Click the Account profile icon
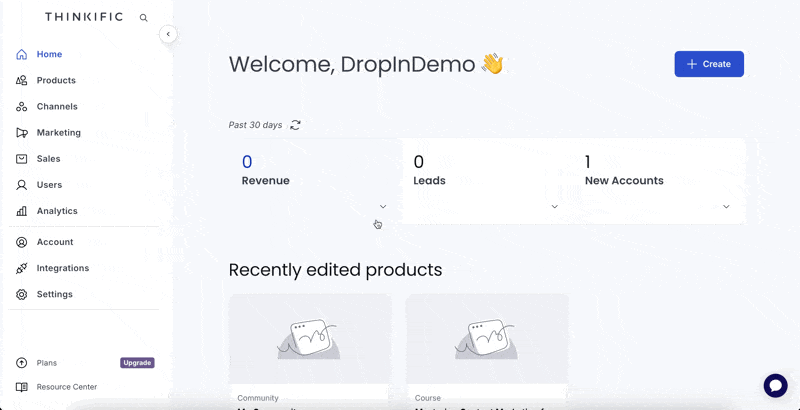This screenshot has width=800, height=410. [x=21, y=242]
